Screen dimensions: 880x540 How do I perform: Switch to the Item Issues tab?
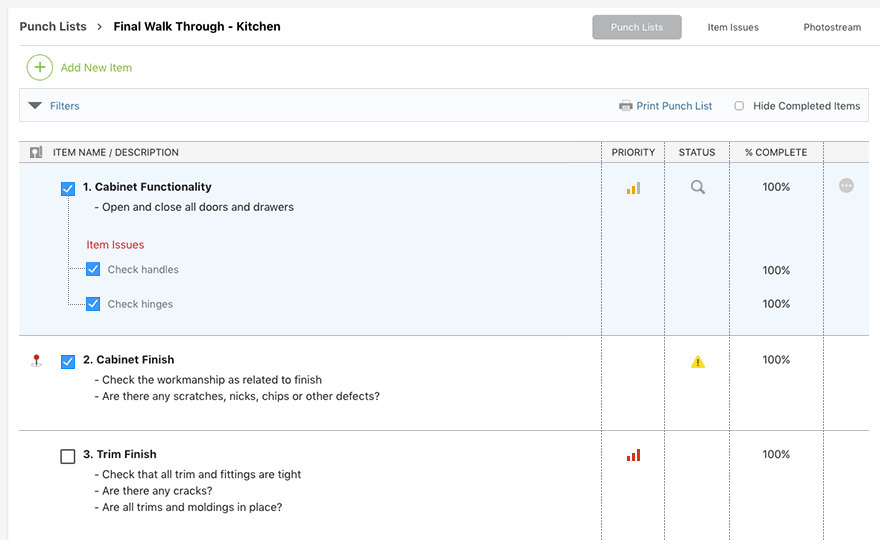tap(733, 27)
